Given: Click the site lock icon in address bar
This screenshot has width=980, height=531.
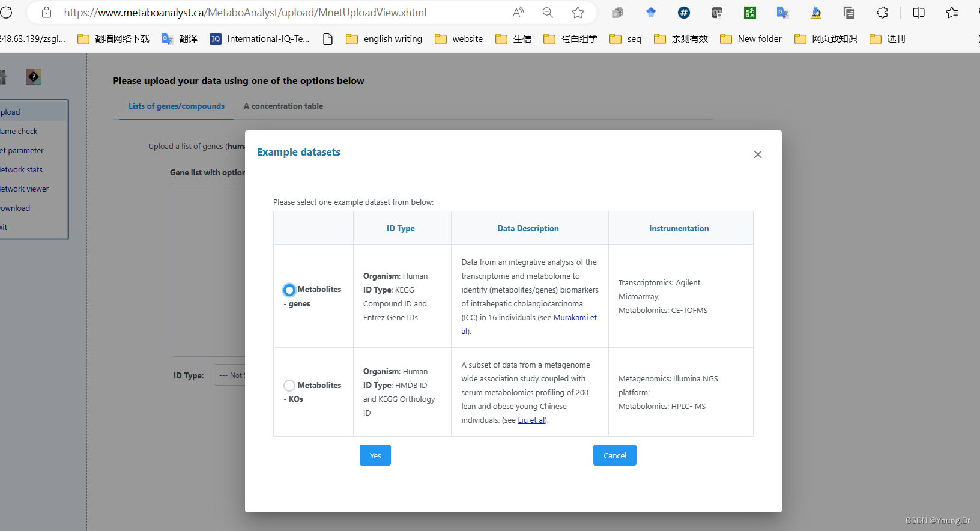Looking at the screenshot, I should 46,13.
